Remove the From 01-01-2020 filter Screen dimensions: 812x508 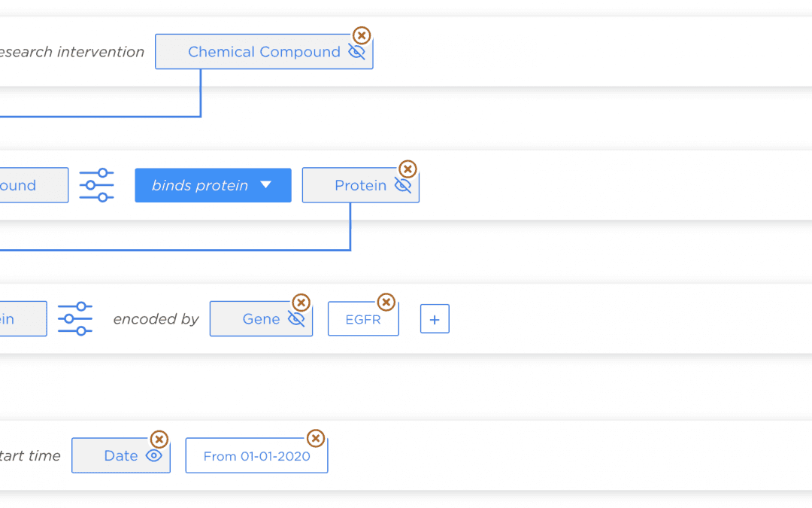click(316, 438)
